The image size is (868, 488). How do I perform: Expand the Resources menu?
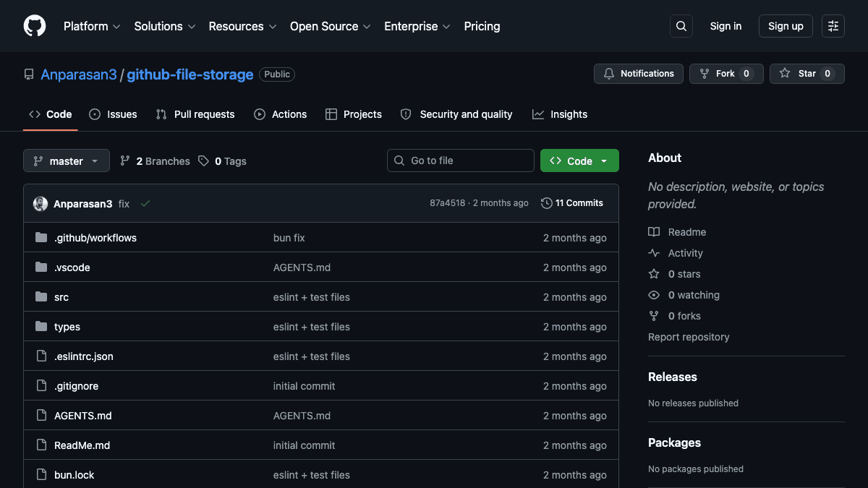[243, 26]
